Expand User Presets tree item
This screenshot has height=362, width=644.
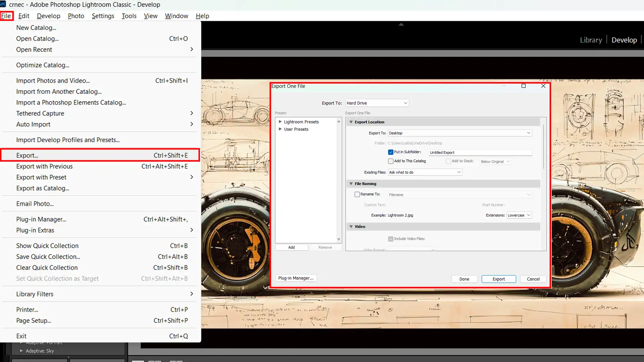pos(280,129)
